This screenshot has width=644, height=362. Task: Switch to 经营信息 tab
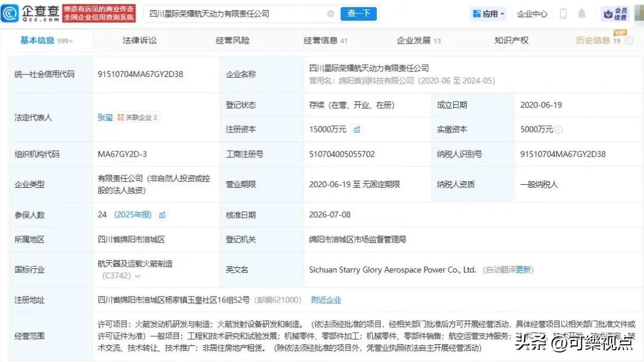(326, 41)
